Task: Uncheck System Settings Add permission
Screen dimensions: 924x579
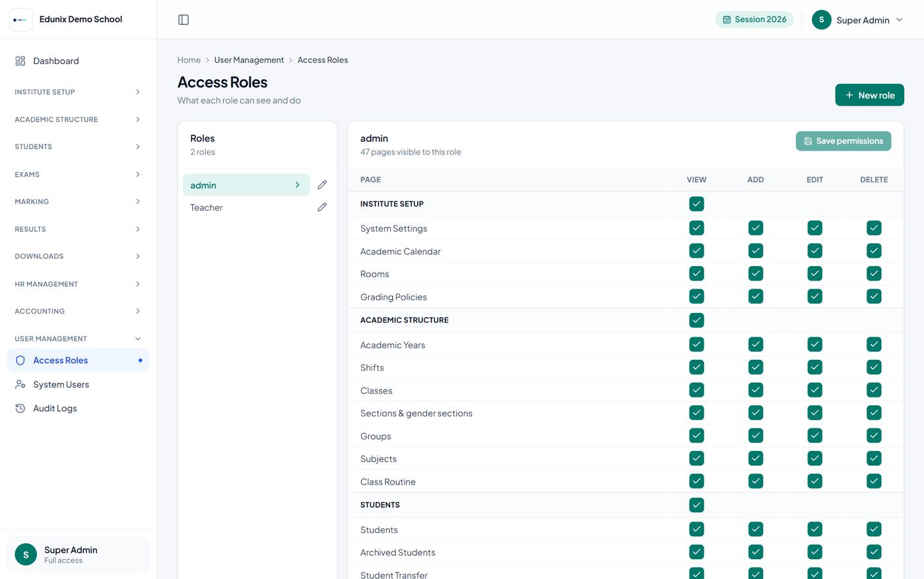Action: coord(756,228)
